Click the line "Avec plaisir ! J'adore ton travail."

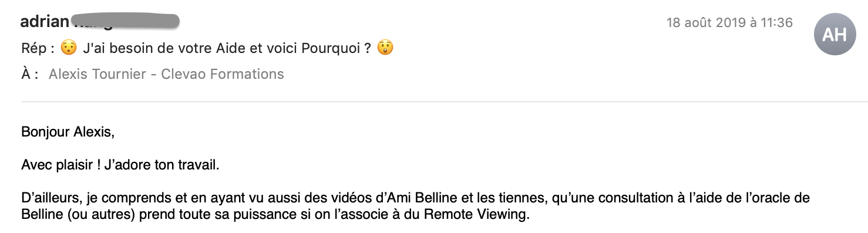pyautogui.click(x=120, y=165)
